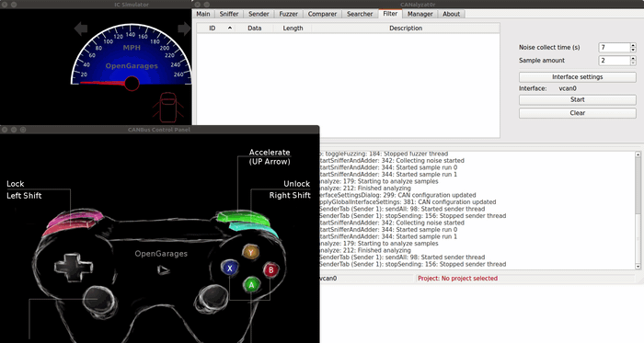Step the Sample amount spinner

click(x=633, y=61)
